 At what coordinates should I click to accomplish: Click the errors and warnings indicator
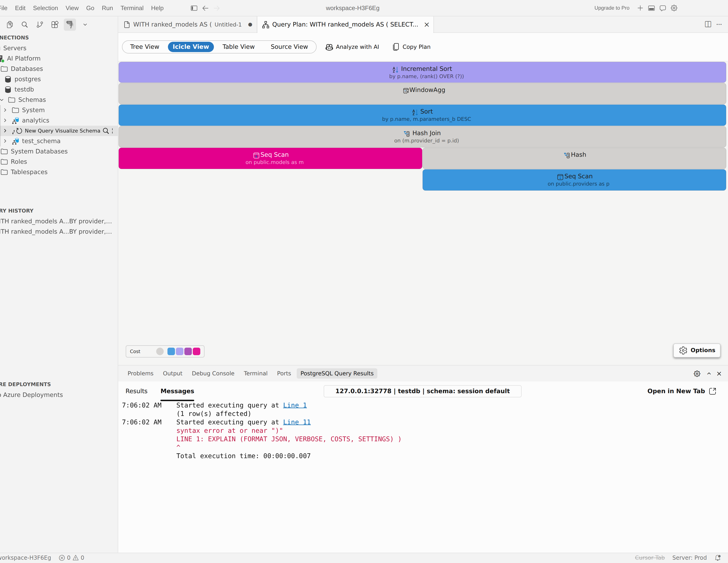pyautogui.click(x=71, y=558)
